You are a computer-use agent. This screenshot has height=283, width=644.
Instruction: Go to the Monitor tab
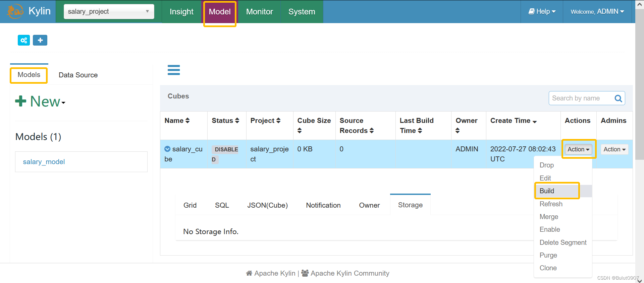259,11
